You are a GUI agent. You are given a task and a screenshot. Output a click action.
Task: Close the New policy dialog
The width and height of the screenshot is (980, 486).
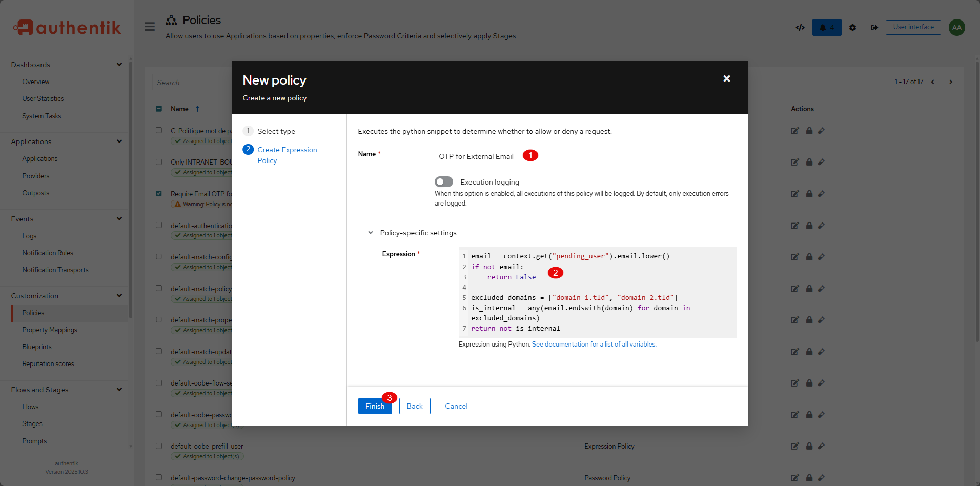[x=726, y=79]
